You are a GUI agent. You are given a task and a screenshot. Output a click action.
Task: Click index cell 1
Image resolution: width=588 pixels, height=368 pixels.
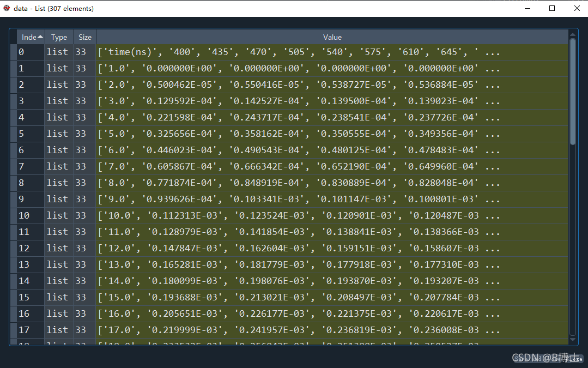[x=31, y=68]
